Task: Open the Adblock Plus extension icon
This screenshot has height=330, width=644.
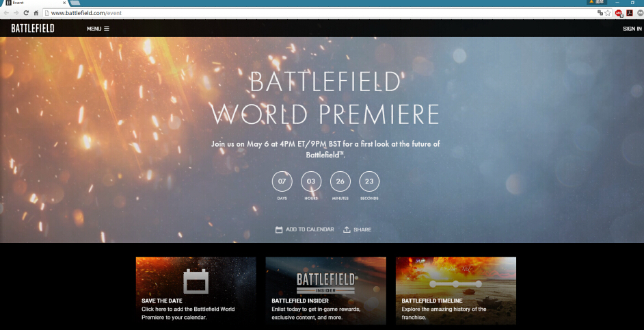Action: (x=619, y=13)
